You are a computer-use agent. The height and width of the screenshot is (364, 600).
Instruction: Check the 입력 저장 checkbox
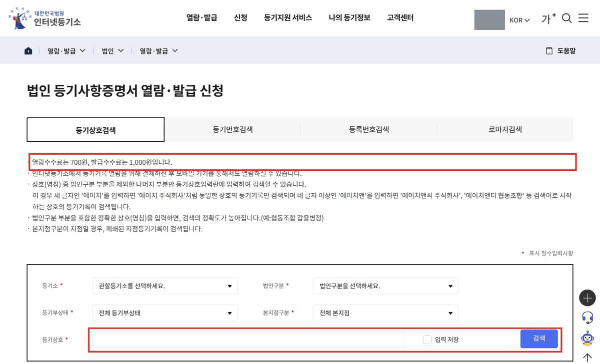[427, 340]
